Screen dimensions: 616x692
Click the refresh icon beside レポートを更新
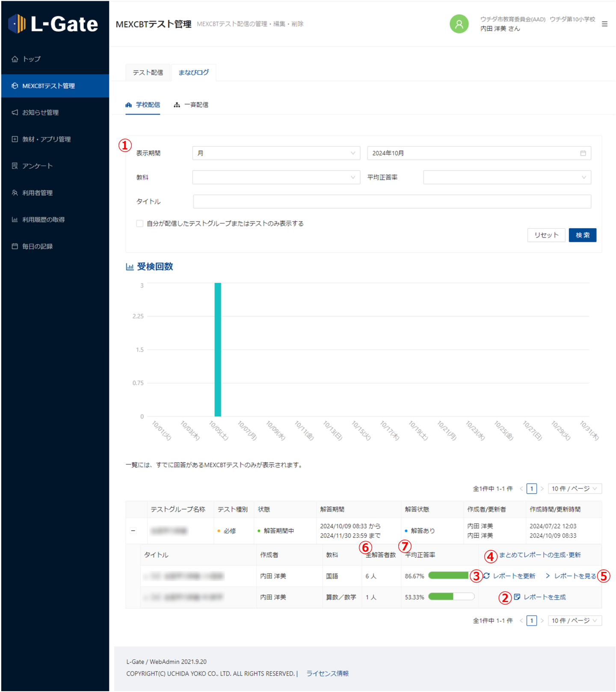[487, 576]
